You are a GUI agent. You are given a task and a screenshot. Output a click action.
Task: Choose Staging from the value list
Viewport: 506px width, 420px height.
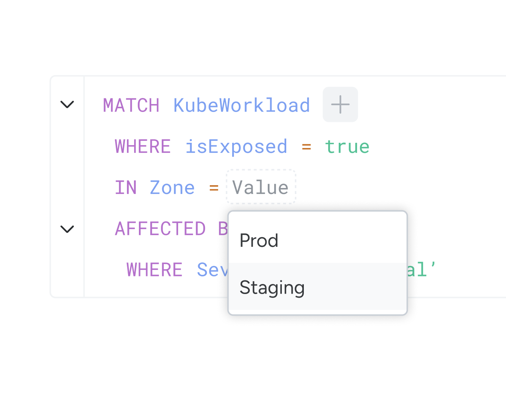317,287
